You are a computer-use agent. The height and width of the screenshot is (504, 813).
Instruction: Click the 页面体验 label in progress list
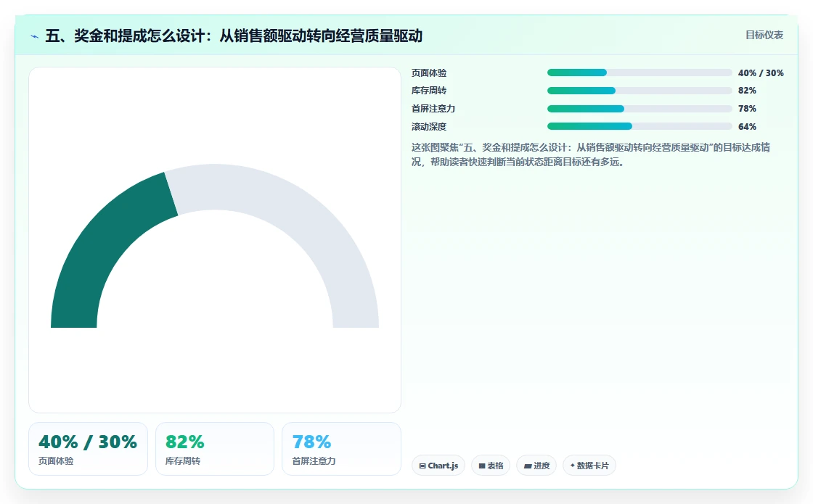(x=429, y=73)
